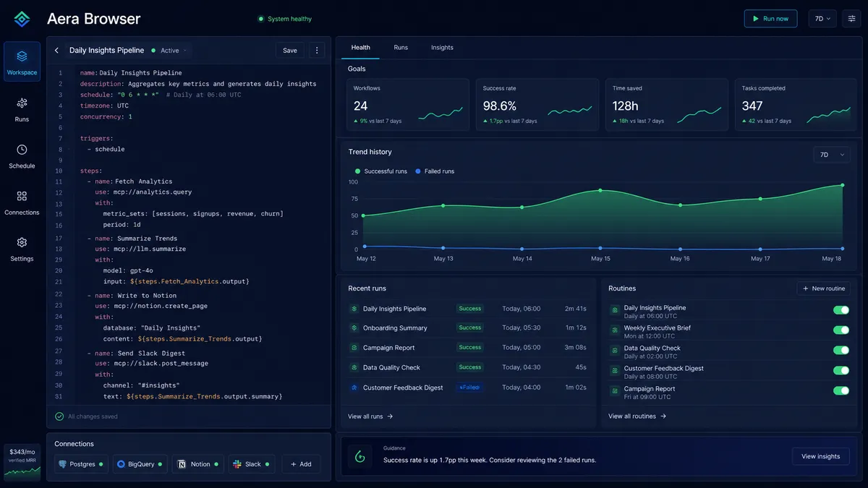The height and width of the screenshot is (488, 868).
Task: Click the Guidance refresh-style icon
Action: pyautogui.click(x=359, y=456)
